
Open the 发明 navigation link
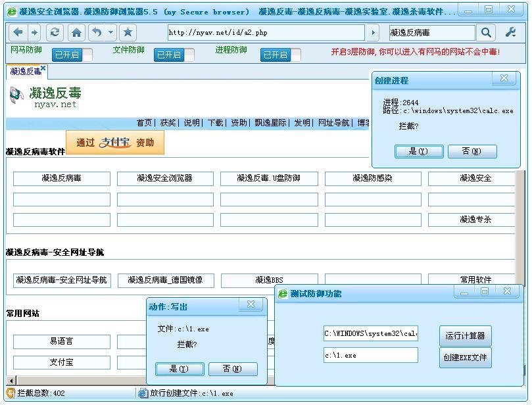[302, 123]
